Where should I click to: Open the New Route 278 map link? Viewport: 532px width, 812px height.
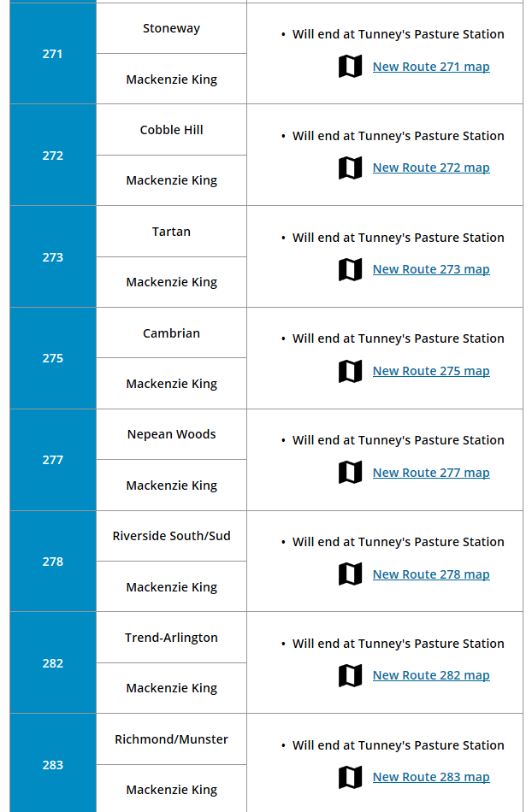click(431, 574)
